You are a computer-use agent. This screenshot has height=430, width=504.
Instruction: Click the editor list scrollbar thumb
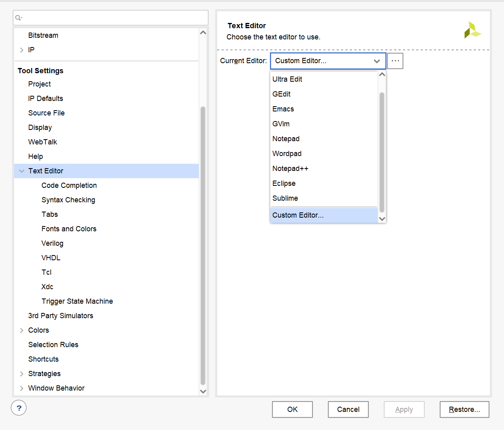click(382, 152)
